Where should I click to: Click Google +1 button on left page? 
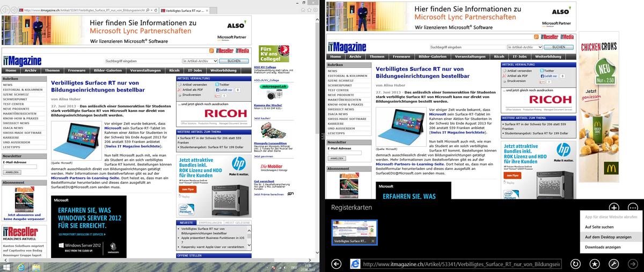pyautogui.click(x=217, y=95)
